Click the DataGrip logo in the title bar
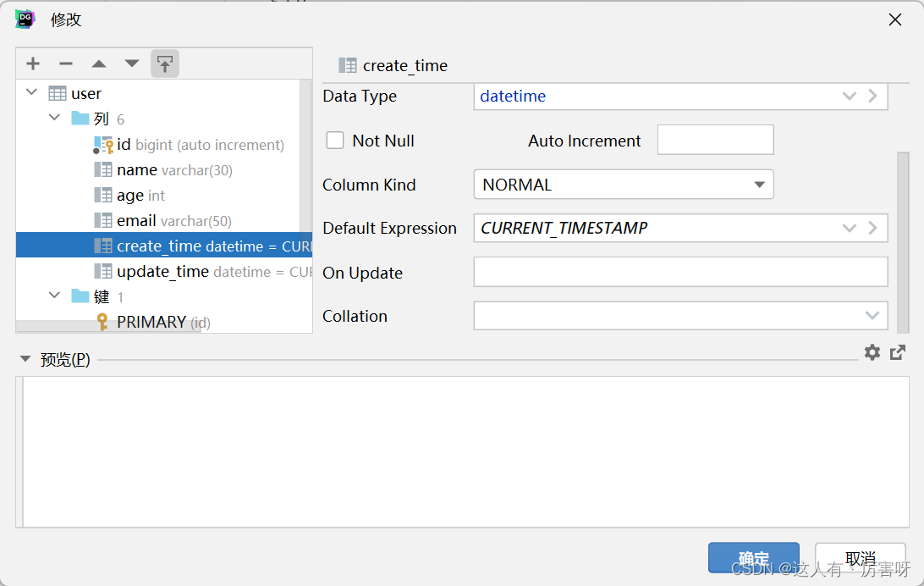The image size is (924, 586). 25,19
